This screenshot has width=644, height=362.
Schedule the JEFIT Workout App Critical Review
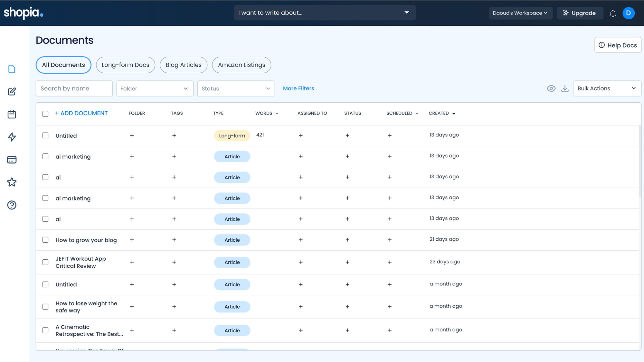[390, 262]
